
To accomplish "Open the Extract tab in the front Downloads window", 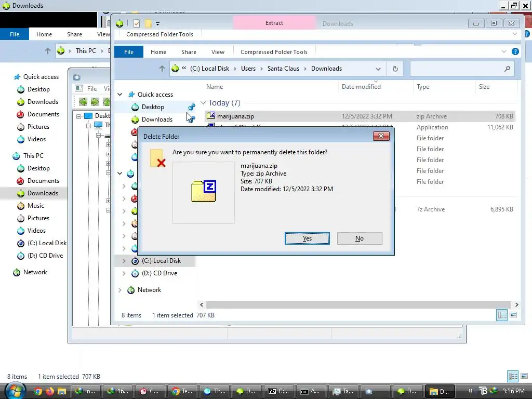I will [274, 23].
